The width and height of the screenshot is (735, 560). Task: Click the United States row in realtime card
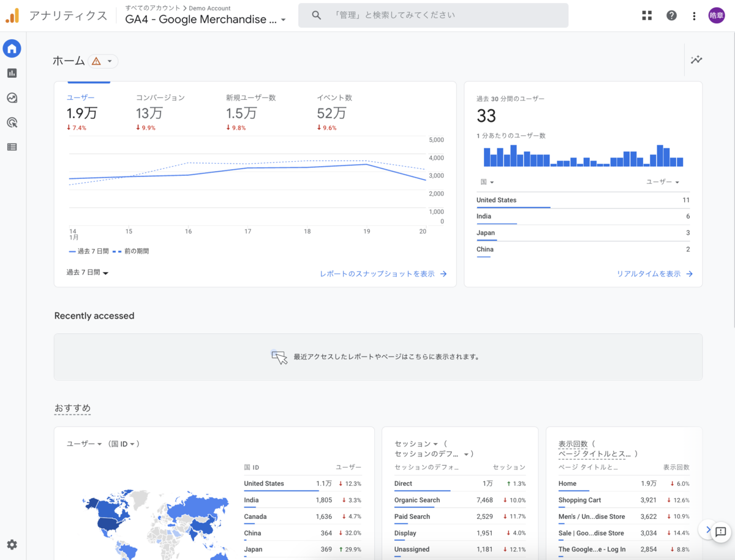(x=583, y=200)
